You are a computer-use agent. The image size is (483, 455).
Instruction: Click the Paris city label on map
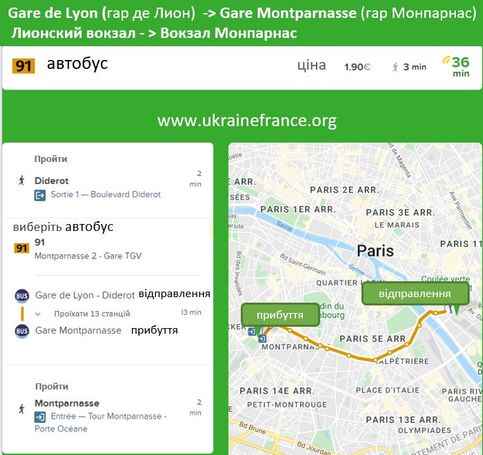click(x=375, y=251)
